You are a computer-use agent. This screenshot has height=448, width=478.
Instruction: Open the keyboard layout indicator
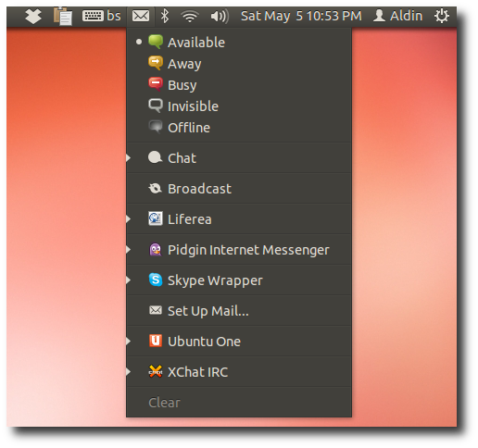pos(101,16)
